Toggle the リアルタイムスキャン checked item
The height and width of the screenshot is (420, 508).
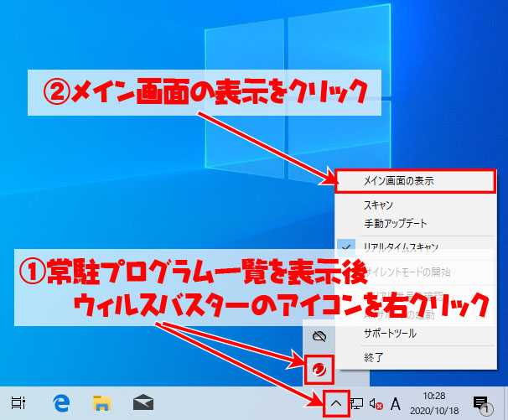[415, 246]
